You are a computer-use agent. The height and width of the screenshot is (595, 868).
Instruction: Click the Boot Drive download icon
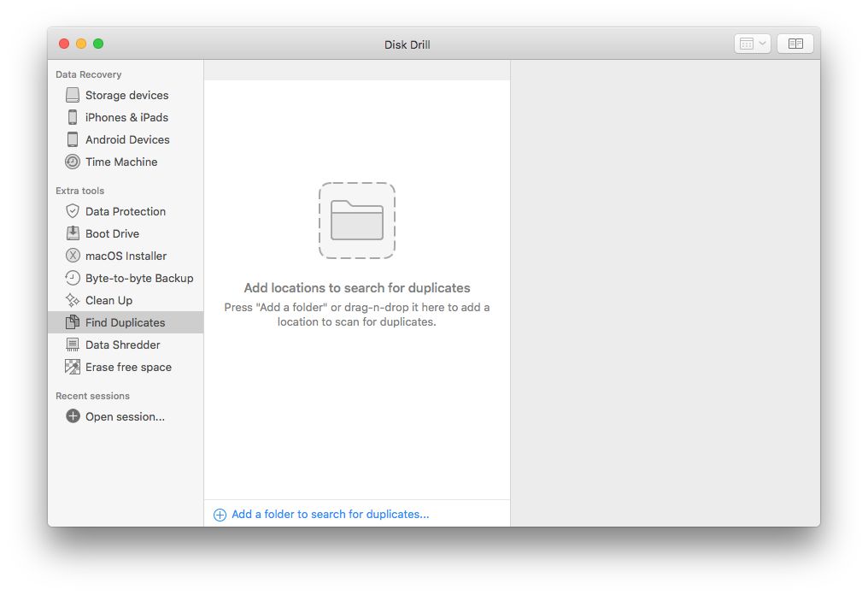coord(73,233)
